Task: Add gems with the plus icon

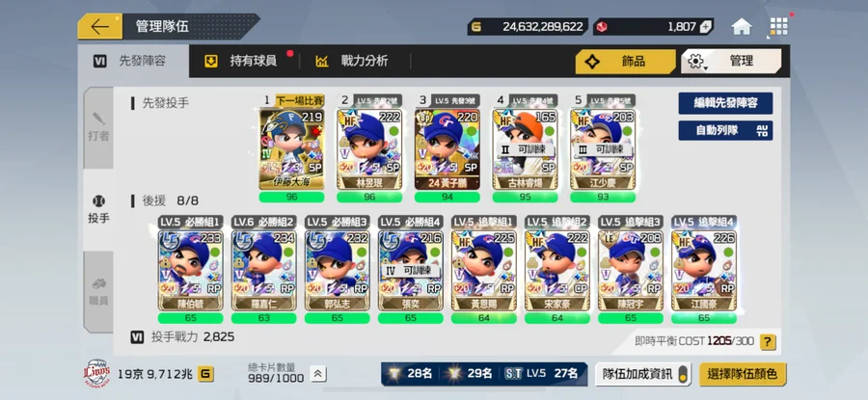Action: [x=705, y=27]
